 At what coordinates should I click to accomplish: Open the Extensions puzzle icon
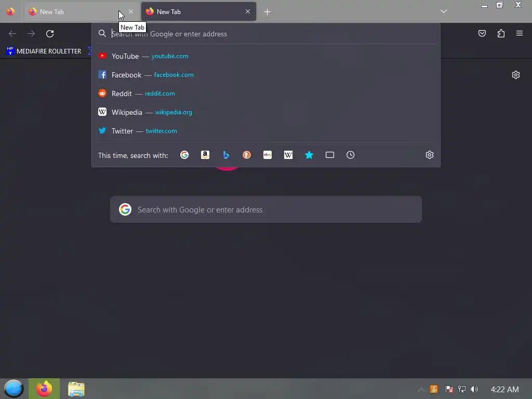[x=501, y=33]
